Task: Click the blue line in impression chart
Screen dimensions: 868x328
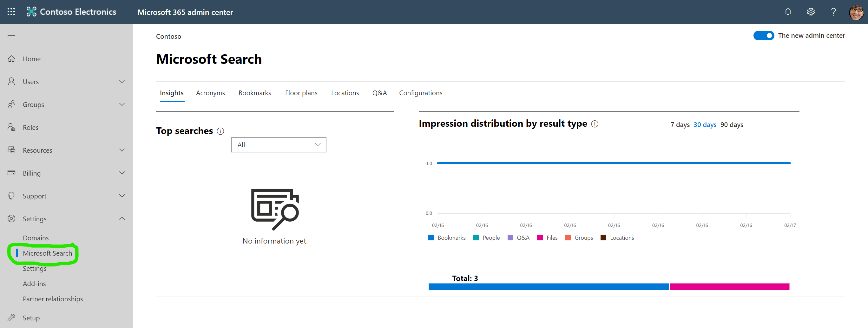Action: 614,163
